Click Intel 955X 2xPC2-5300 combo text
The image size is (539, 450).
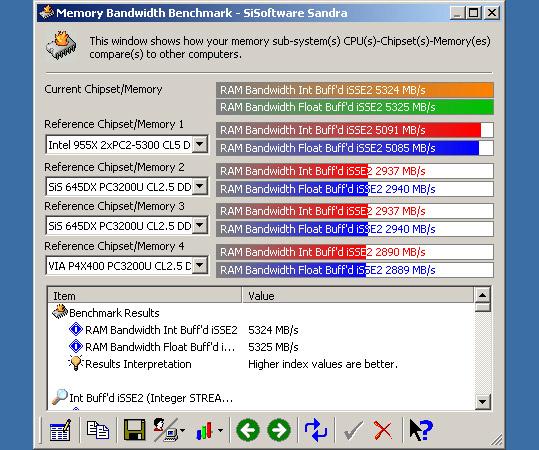click(119, 145)
